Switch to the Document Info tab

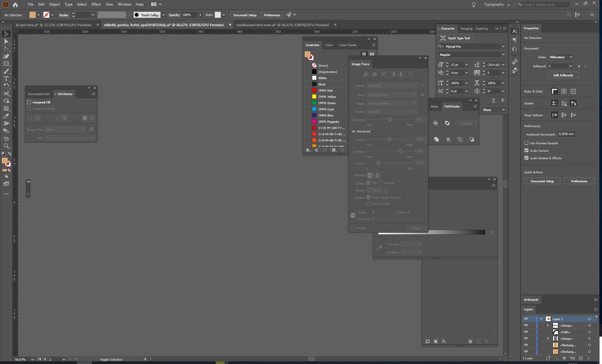tap(39, 94)
